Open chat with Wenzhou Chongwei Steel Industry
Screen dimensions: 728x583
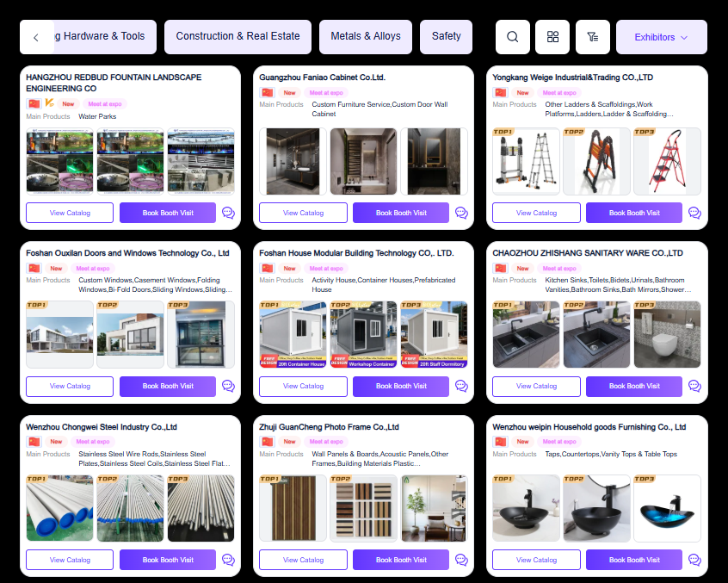[228, 560]
